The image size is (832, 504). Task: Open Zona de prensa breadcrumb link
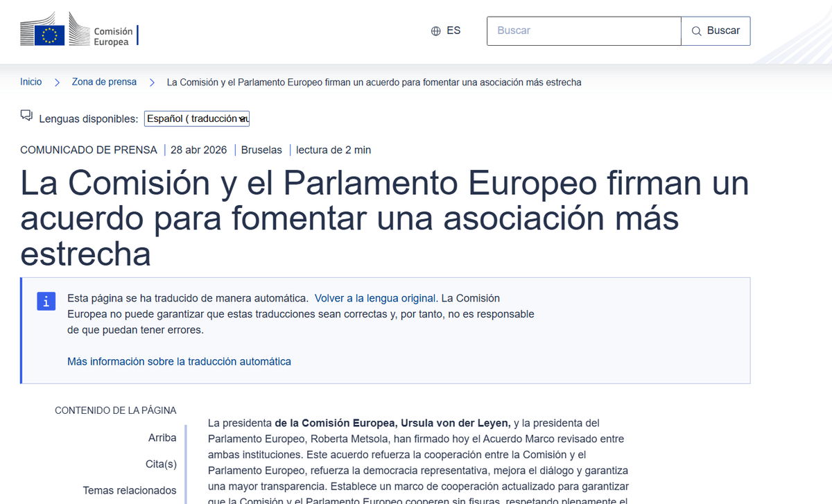104,82
